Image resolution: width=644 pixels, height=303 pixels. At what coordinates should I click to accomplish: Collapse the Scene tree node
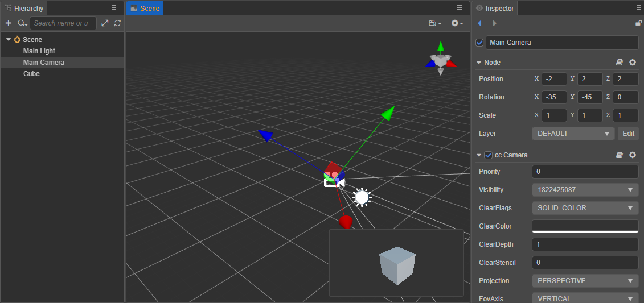pos(8,39)
